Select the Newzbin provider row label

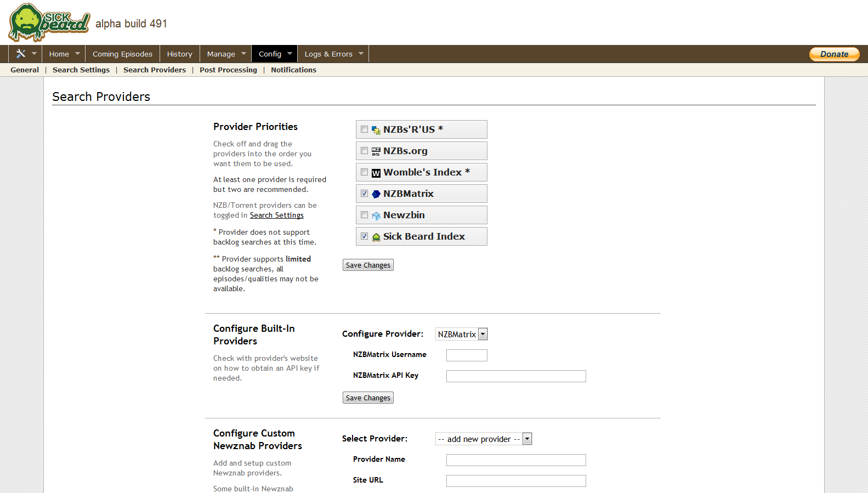404,215
